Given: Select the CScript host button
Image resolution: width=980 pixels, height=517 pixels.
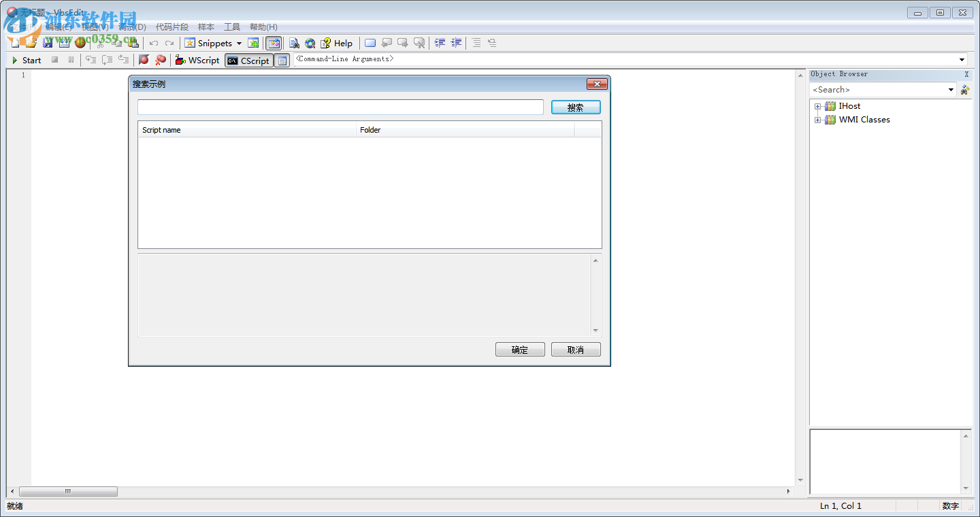Looking at the screenshot, I should tap(249, 61).
